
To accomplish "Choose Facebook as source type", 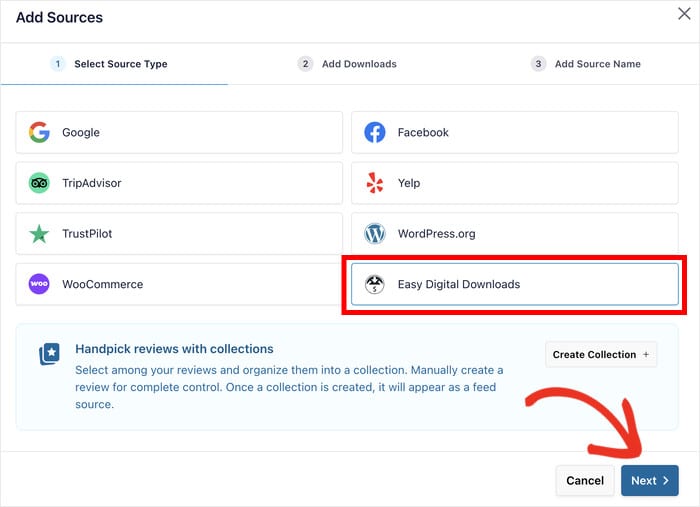I will pos(515,133).
